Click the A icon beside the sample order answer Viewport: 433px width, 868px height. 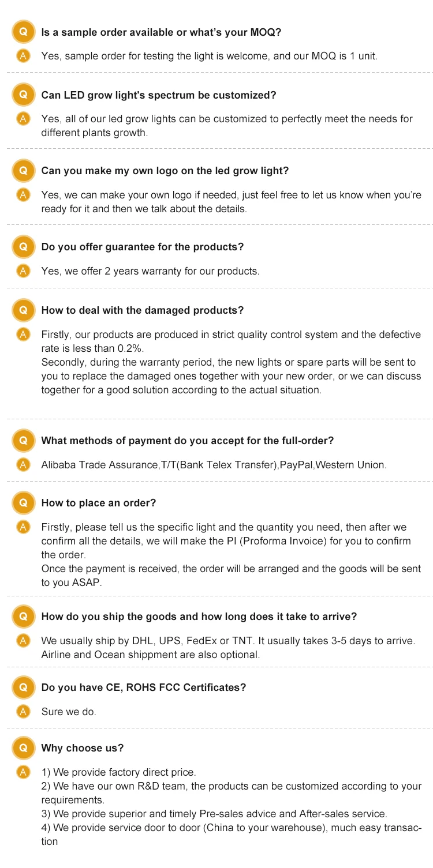point(23,56)
